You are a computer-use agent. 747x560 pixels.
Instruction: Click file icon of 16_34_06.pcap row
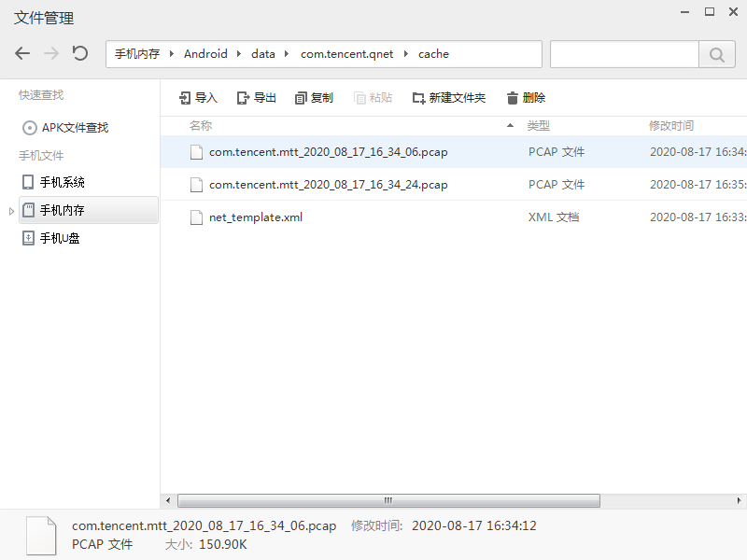click(x=196, y=152)
